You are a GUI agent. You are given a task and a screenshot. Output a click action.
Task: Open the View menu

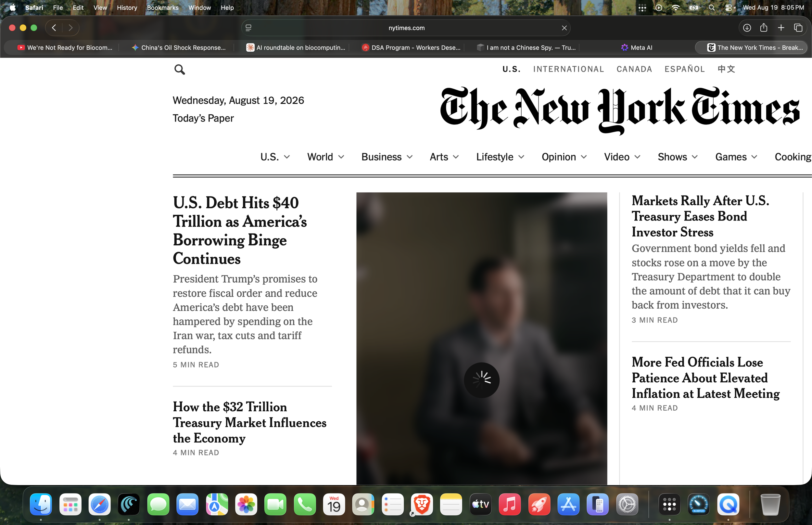(100, 7)
